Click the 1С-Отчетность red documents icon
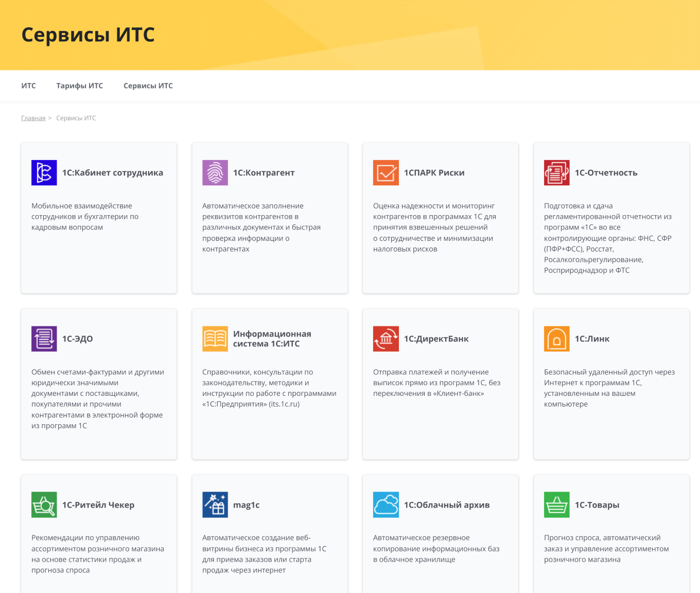Viewport: 700px width, 593px height. point(557,172)
